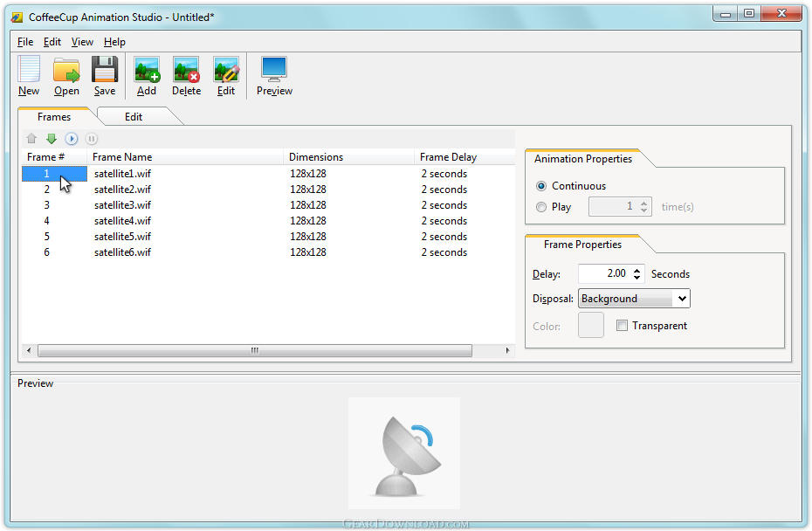Play the animation with blue play button

point(72,138)
